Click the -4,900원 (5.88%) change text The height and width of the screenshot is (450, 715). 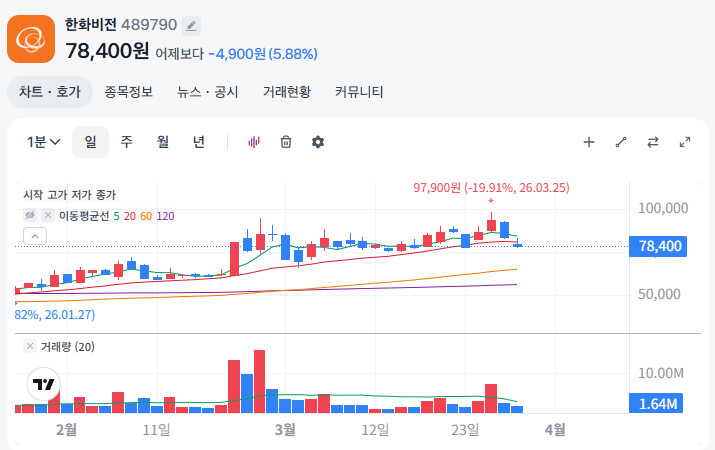(263, 54)
